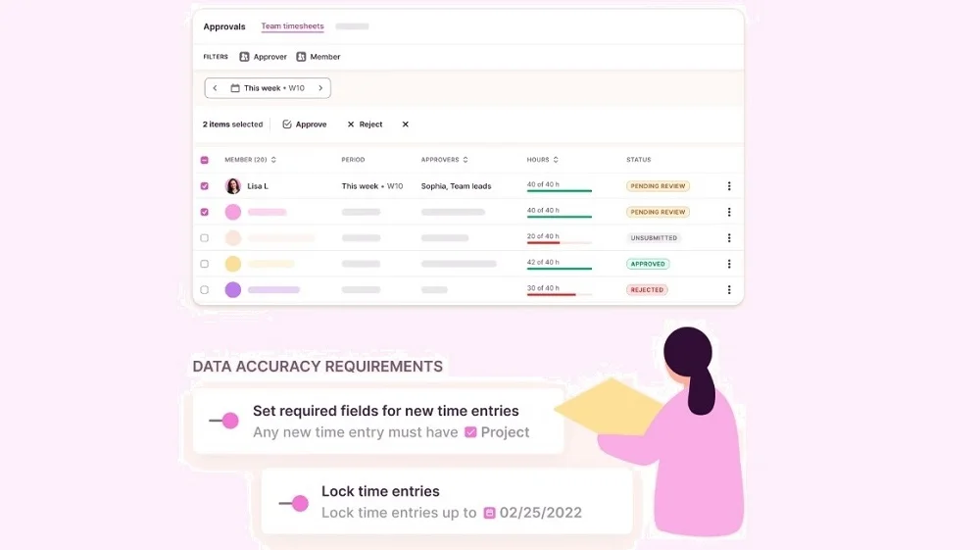This screenshot has height=550, width=980.
Task: Open three-dot menu for Rejected row
Action: click(728, 290)
